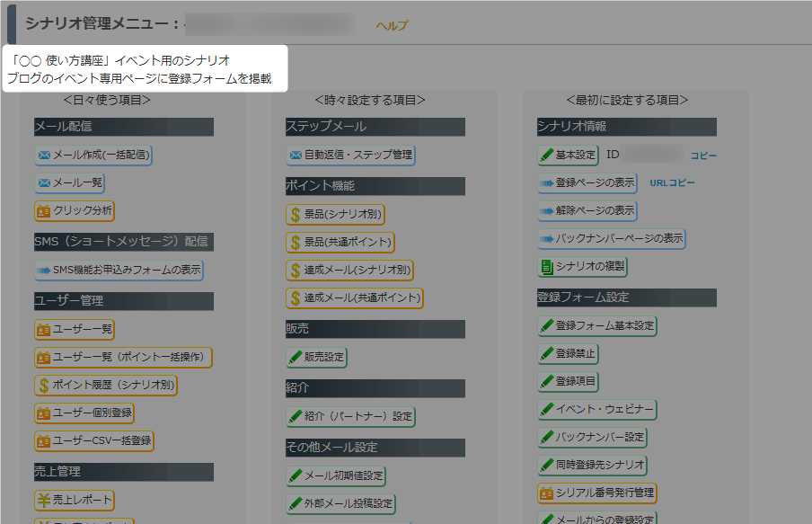This screenshot has height=524, width=812.
Task: Open シリアル番号発行管理
Action: 596,493
